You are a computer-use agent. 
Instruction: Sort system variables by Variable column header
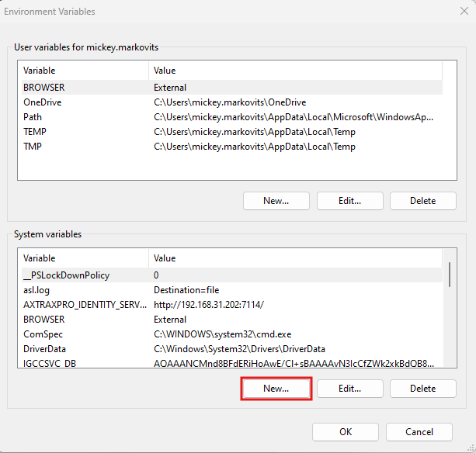tap(83, 258)
